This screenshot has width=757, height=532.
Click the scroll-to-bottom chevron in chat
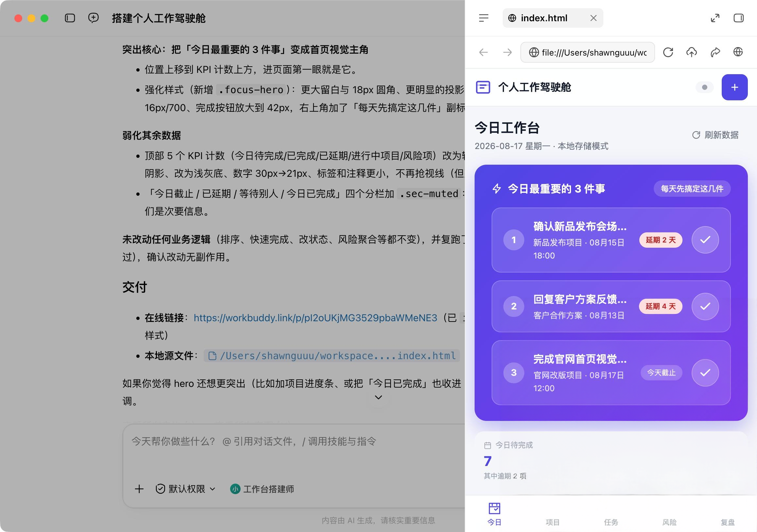tap(378, 397)
